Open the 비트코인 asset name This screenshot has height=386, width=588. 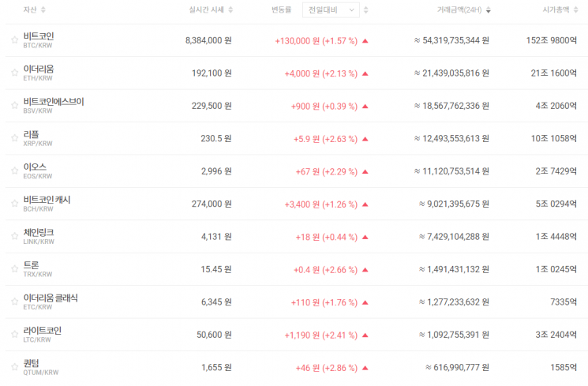[39, 36]
